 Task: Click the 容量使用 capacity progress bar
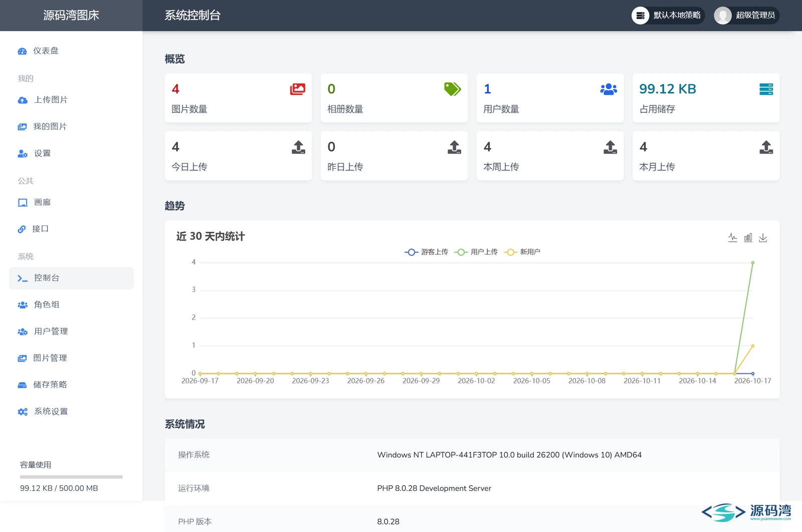point(71,477)
